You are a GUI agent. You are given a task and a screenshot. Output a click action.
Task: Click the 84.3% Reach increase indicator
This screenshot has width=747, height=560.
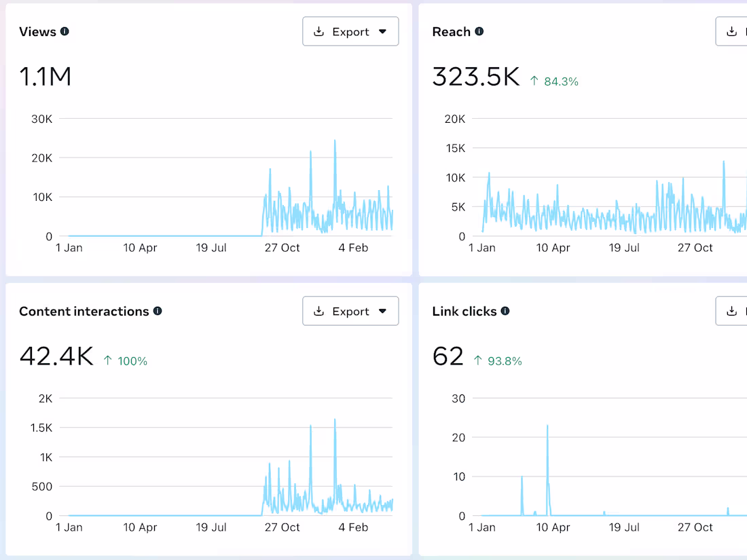(554, 81)
